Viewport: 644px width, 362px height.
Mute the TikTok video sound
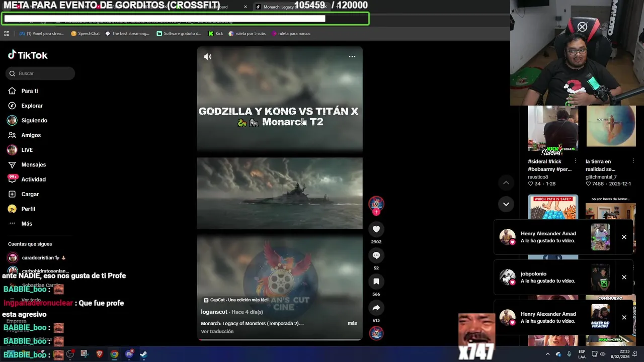[207, 57]
